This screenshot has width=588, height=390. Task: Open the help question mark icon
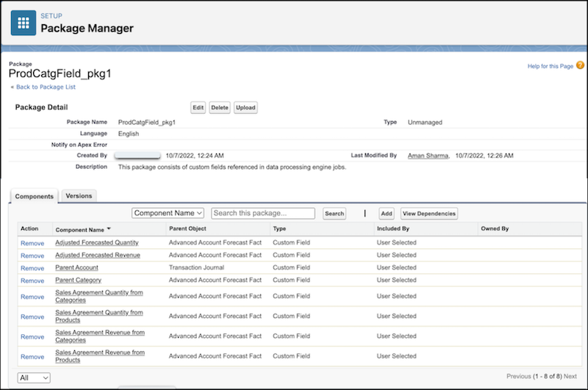coord(580,65)
